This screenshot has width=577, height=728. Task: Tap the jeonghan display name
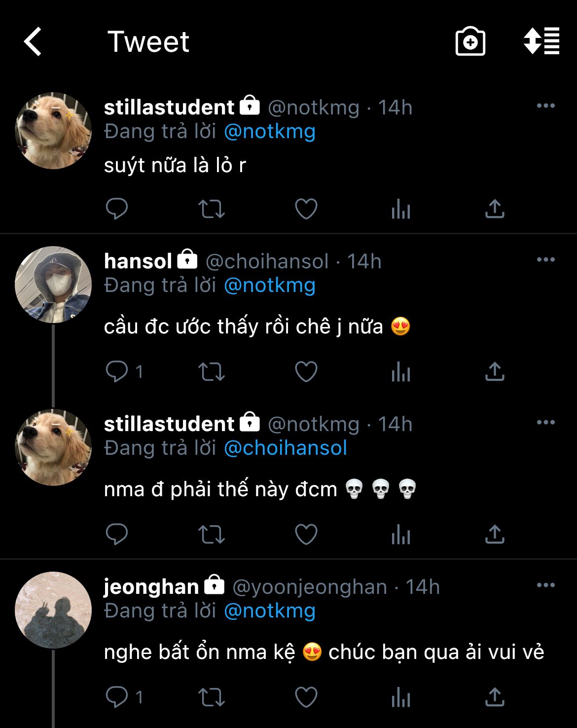[151, 586]
